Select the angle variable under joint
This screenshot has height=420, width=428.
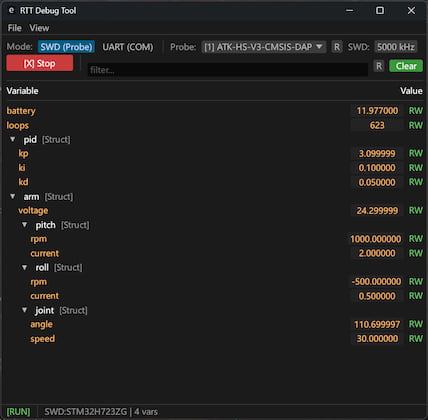click(x=41, y=324)
